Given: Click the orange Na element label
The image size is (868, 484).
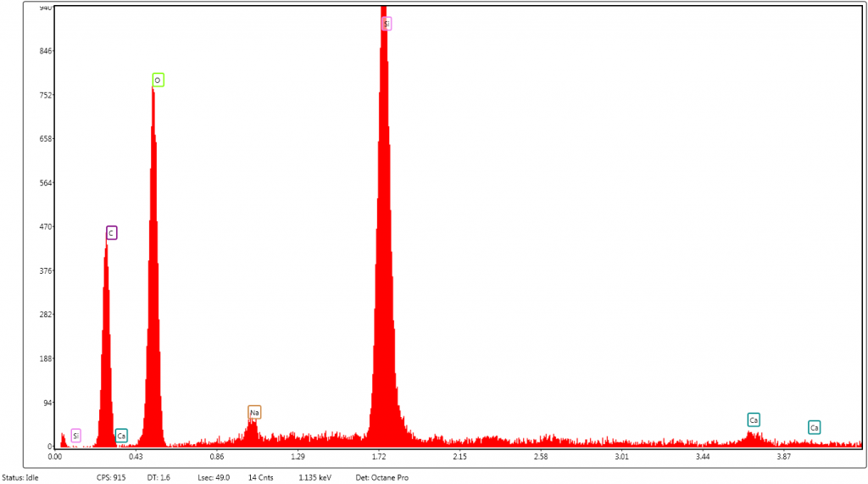Looking at the screenshot, I should 254,413.
